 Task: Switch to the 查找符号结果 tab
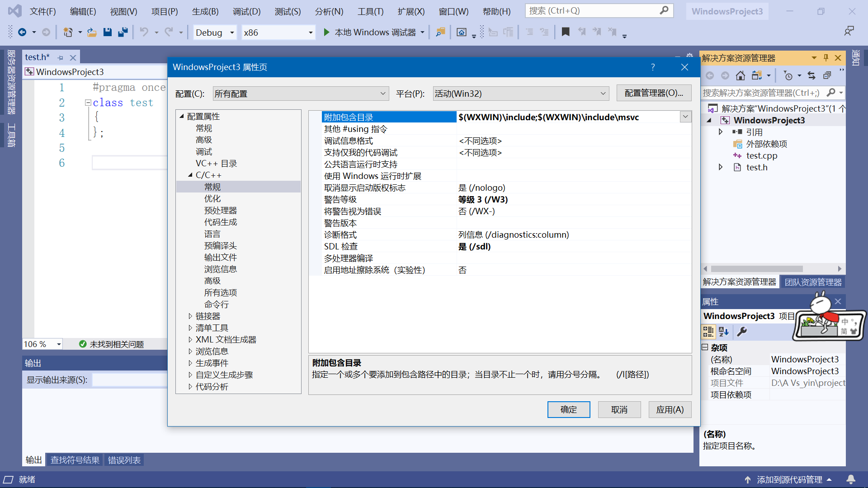[75, 460]
